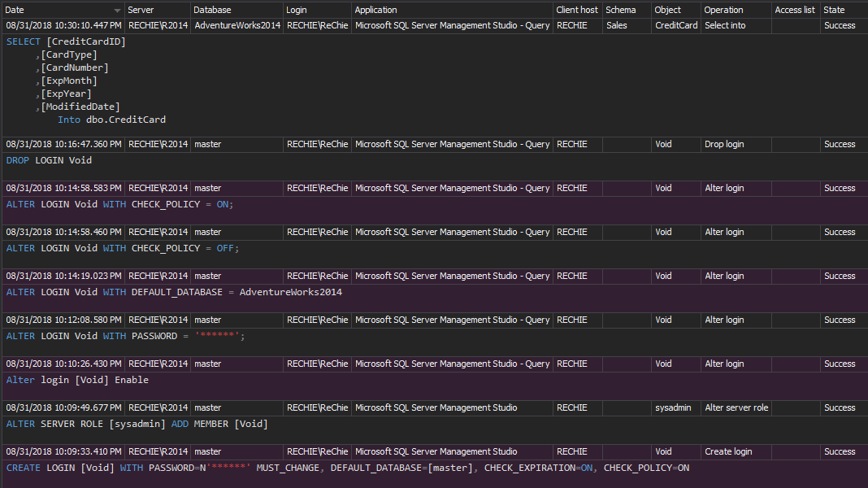The image size is (868, 488).
Task: Select the Login column header
Action: click(297, 10)
